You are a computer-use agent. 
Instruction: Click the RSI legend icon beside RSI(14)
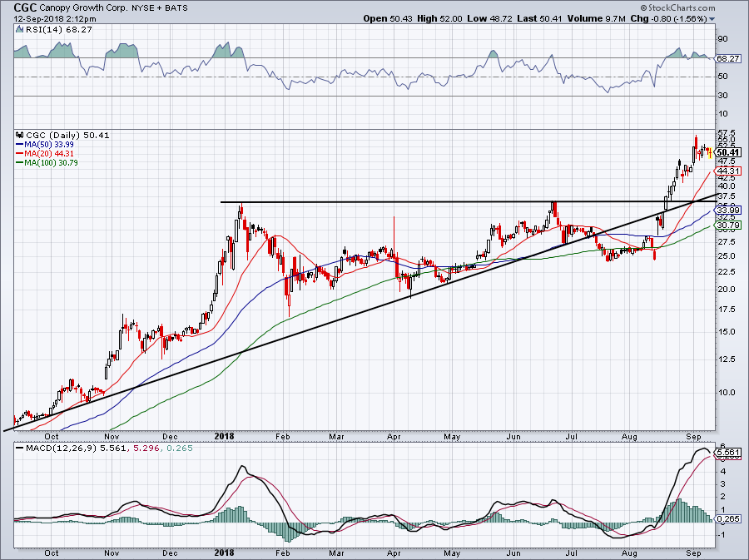19,30
